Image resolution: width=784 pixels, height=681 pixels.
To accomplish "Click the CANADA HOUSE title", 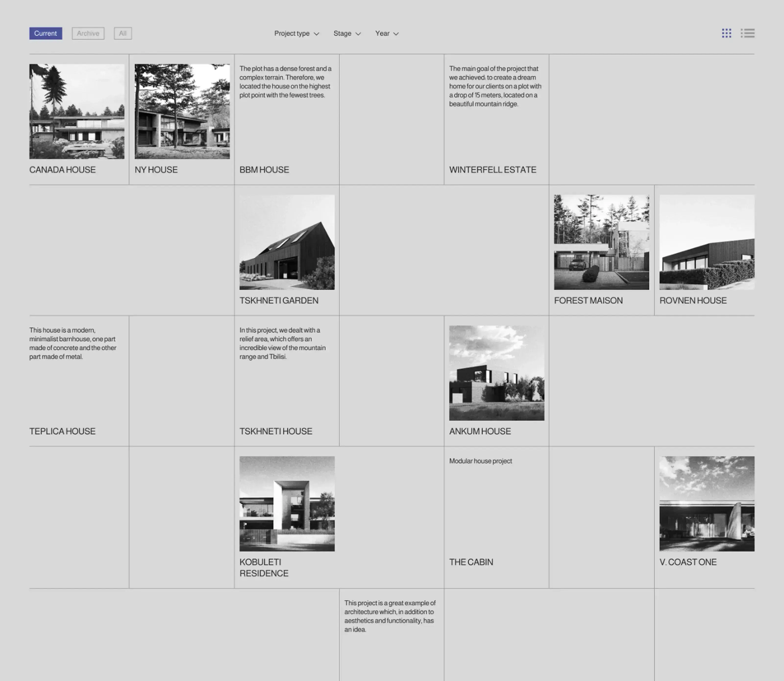I will pyautogui.click(x=62, y=170).
